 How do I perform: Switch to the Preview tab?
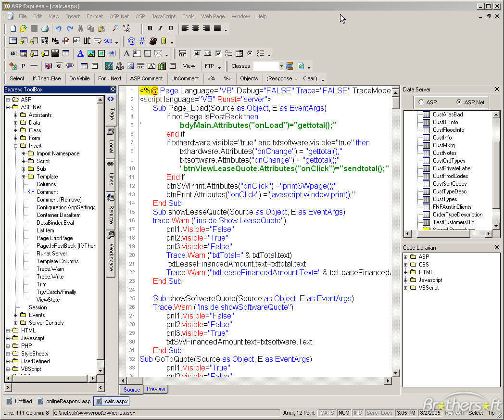coord(156,389)
